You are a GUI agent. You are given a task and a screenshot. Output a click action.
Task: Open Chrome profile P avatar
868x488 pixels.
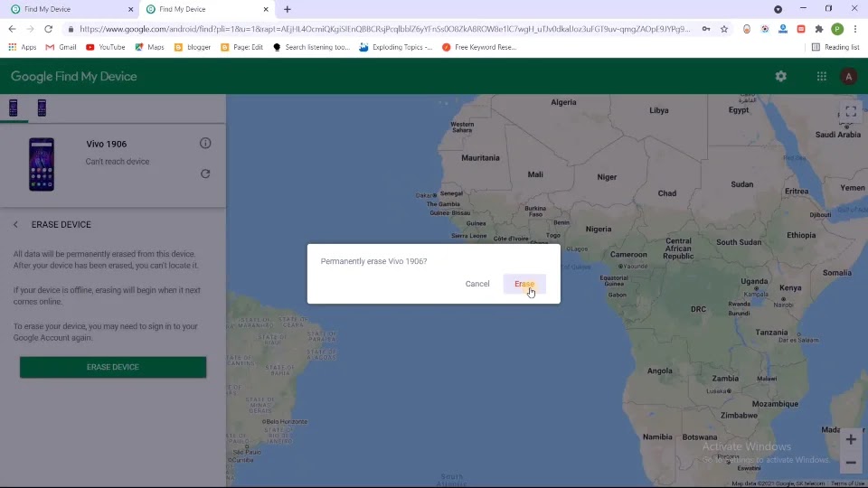coord(837,29)
